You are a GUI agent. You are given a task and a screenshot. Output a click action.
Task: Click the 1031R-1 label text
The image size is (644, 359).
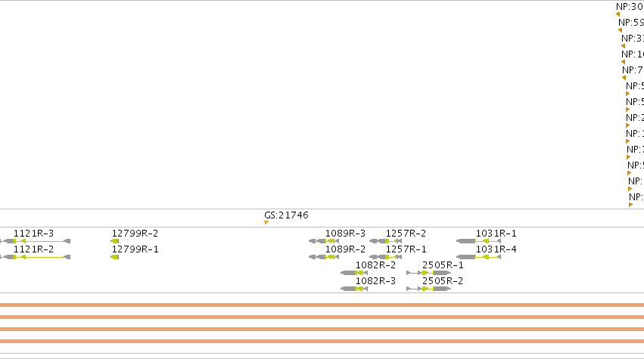[x=496, y=234]
